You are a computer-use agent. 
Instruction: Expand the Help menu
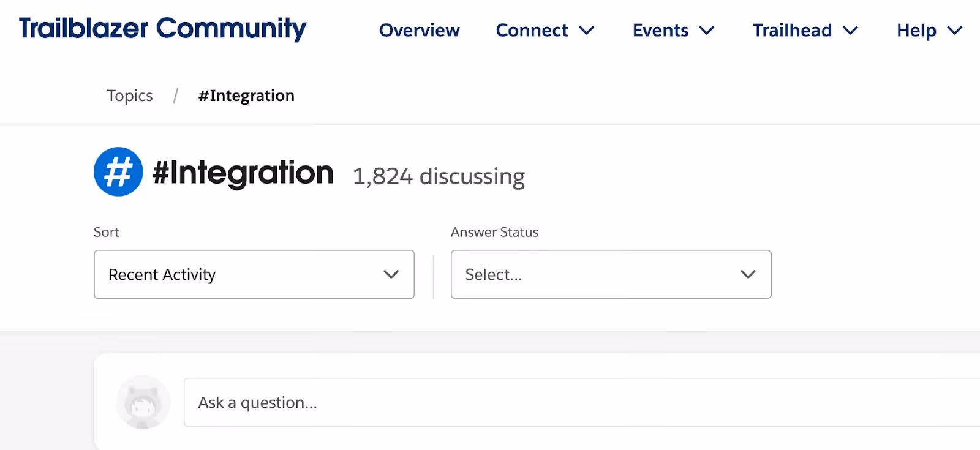[x=929, y=30]
